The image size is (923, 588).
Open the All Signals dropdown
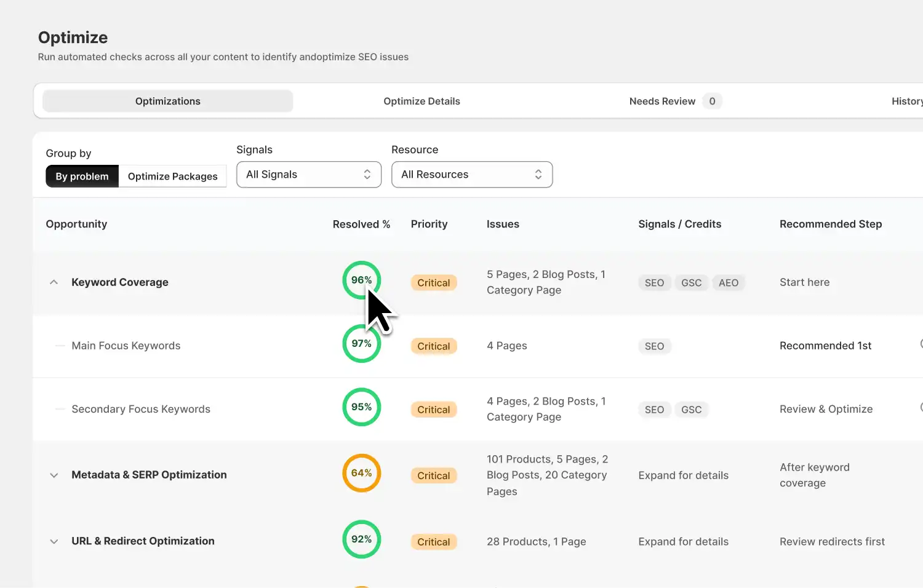[x=309, y=175]
